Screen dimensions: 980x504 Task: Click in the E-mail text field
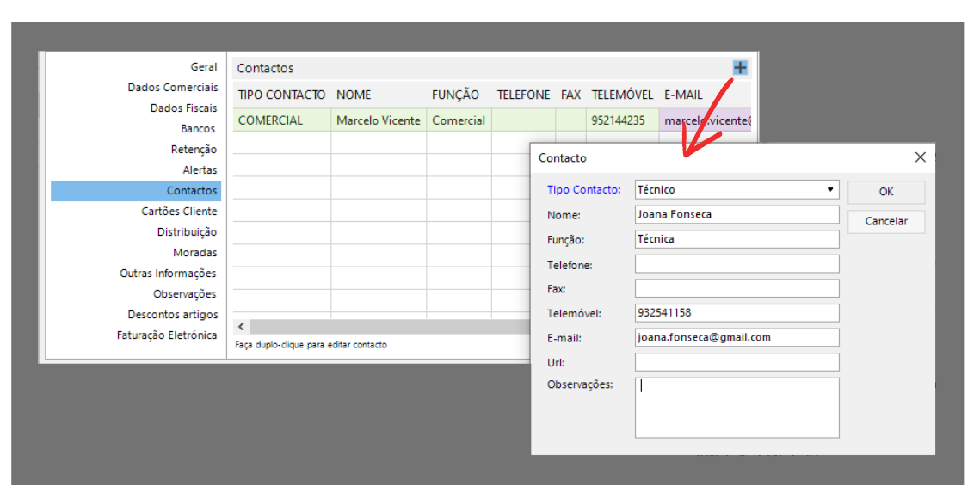(x=737, y=338)
